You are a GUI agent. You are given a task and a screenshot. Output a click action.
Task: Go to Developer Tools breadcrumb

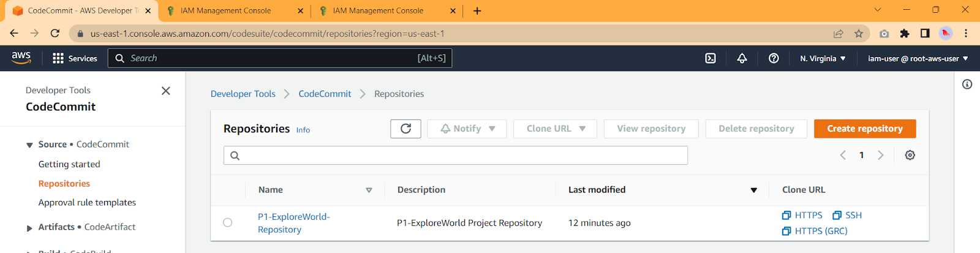point(243,94)
